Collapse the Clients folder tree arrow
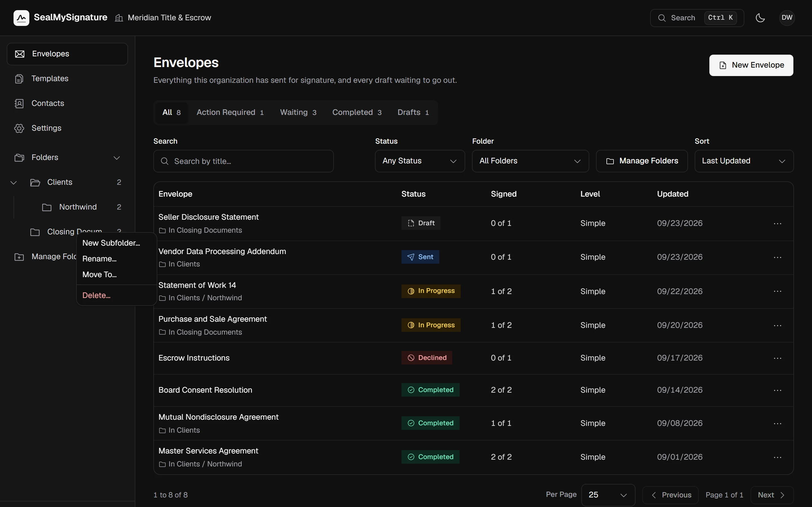The height and width of the screenshot is (507, 812). tap(14, 183)
